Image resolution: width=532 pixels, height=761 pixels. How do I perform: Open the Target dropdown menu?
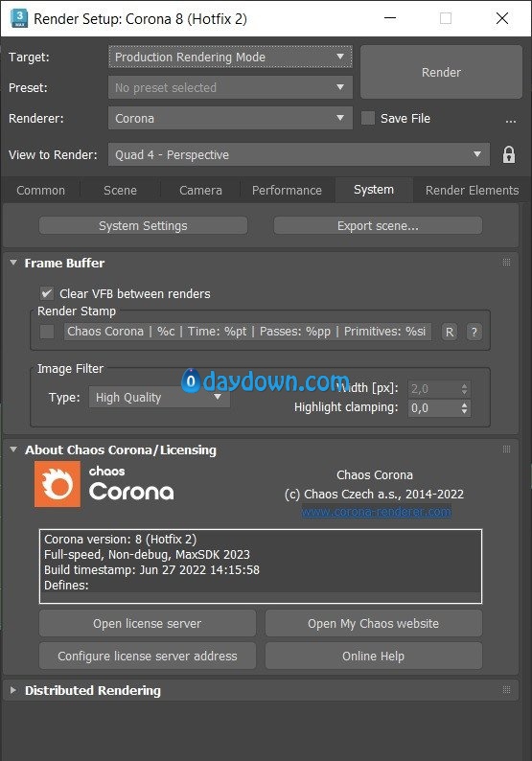click(230, 57)
